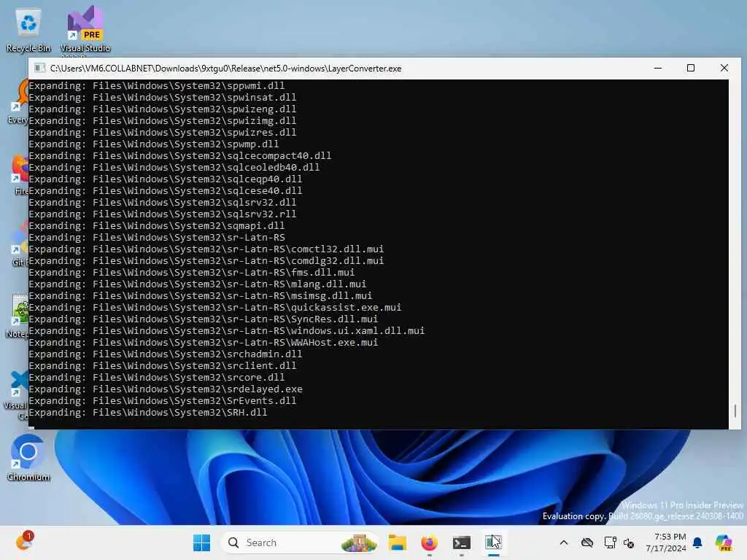747x560 pixels.
Task: Click the line for sppwmi.dll
Action: point(157,86)
